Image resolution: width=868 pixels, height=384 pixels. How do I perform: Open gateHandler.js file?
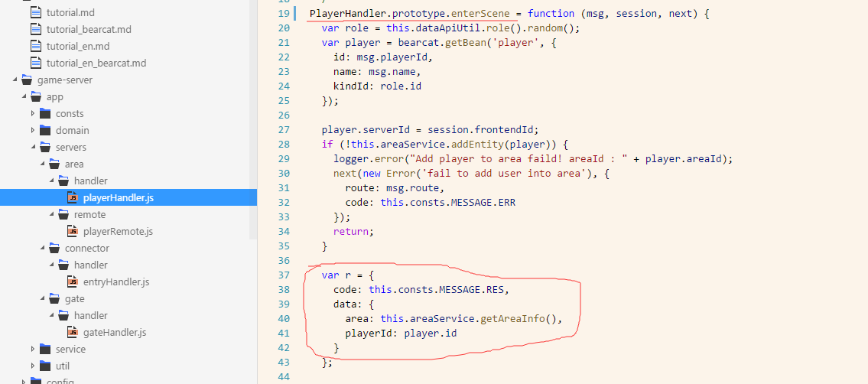point(115,333)
